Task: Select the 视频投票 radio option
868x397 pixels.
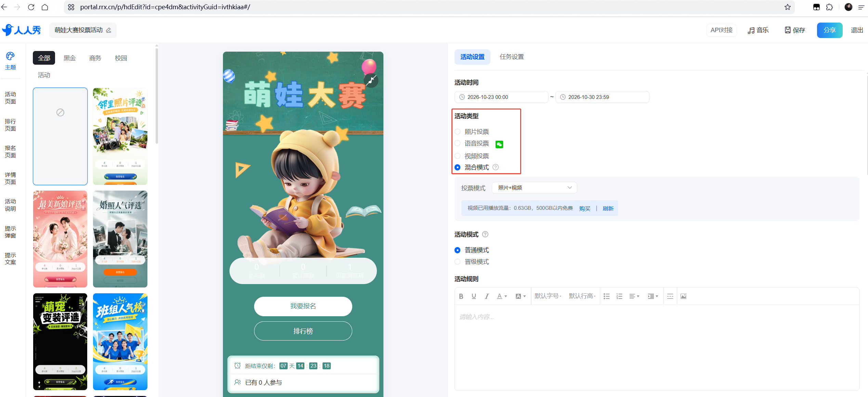Action: (x=458, y=156)
